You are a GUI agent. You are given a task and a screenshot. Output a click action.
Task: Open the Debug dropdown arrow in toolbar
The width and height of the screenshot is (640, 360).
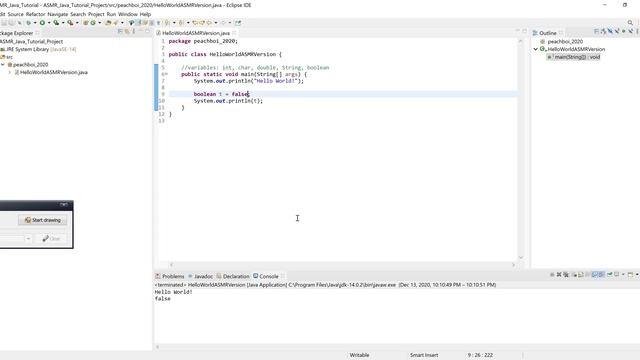tap(35, 23)
